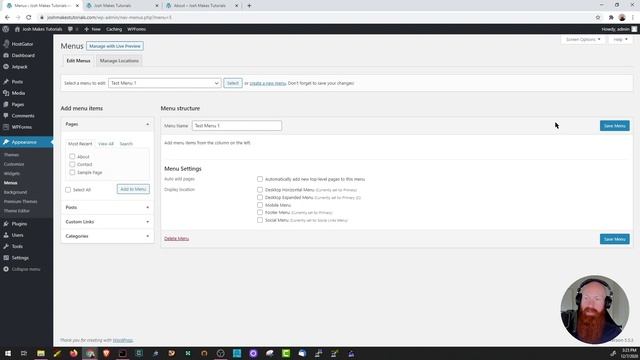Switch to Edit Menus tab
This screenshot has height=360, width=640.
tap(78, 61)
